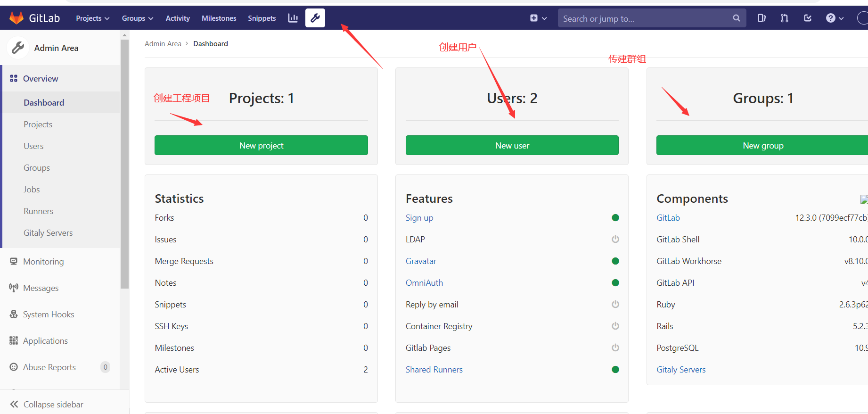Open the To-Do list icon

point(808,18)
